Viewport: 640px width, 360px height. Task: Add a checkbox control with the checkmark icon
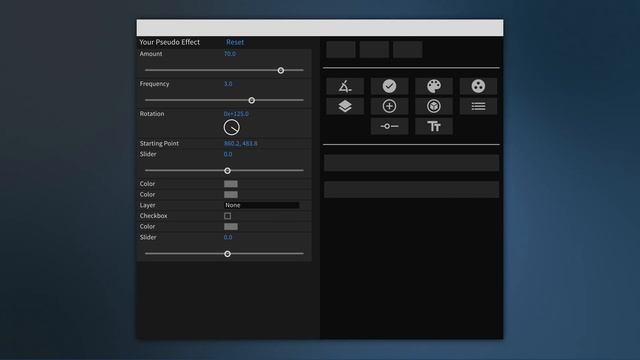point(389,86)
